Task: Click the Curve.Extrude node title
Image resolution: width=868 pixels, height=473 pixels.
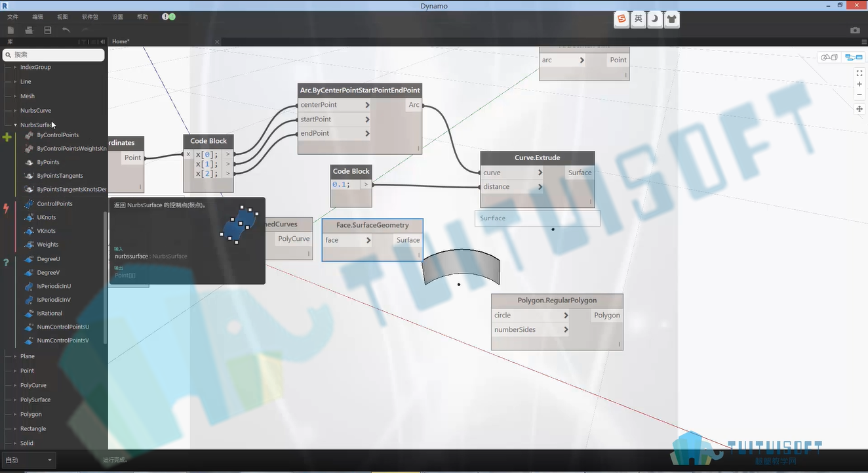Action: click(538, 158)
